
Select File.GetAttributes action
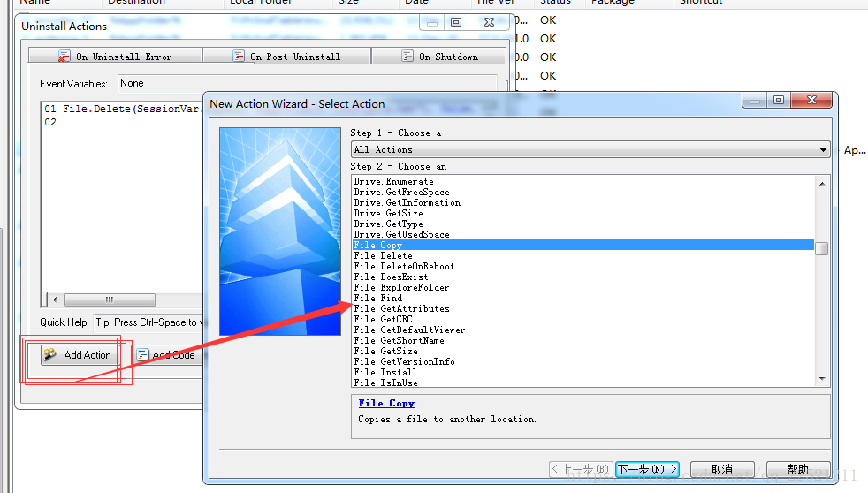click(401, 308)
